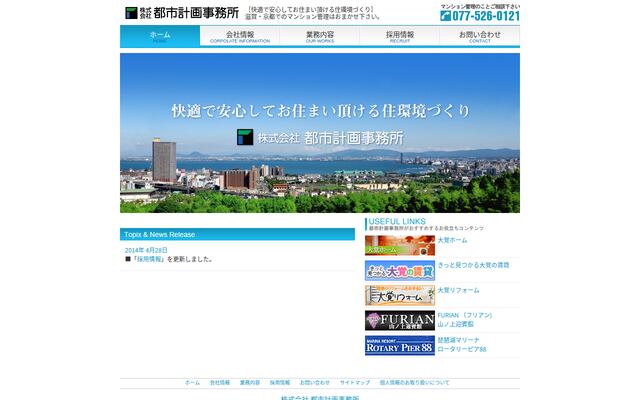Click the phone icon beside 077-526-0121

(x=446, y=16)
